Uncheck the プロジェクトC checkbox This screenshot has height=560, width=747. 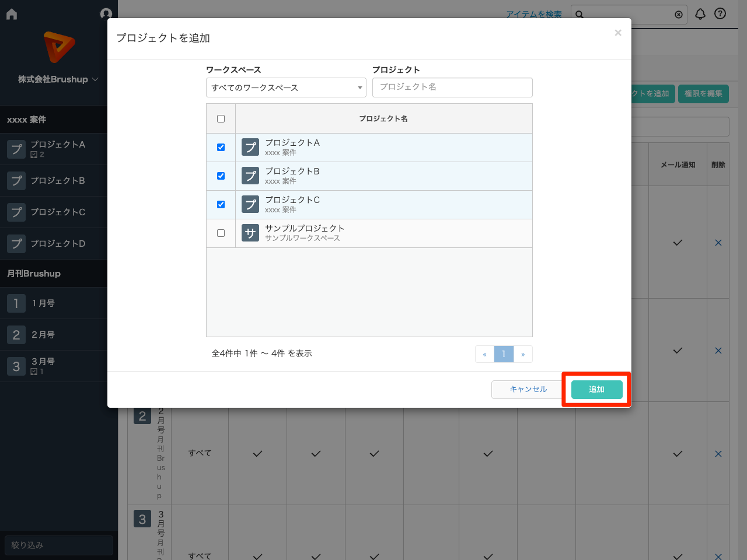point(221,205)
